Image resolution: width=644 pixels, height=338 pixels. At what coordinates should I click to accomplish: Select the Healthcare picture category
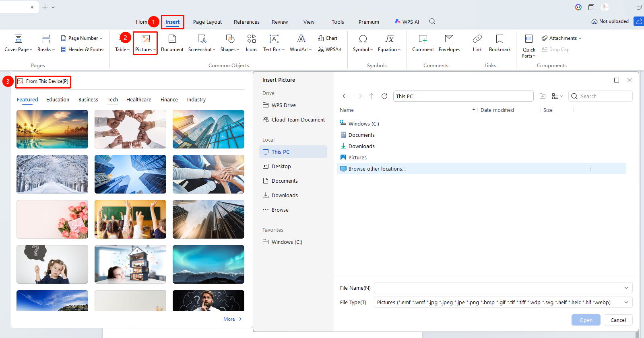139,100
